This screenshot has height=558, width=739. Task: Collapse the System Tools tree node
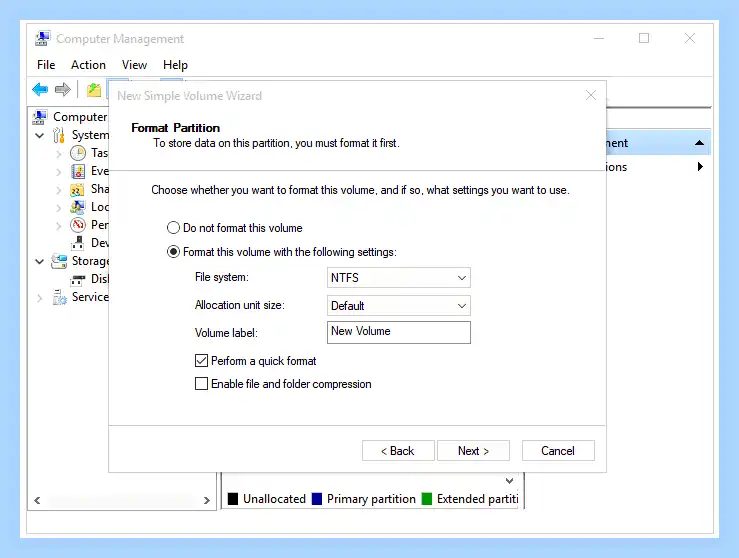(40, 136)
